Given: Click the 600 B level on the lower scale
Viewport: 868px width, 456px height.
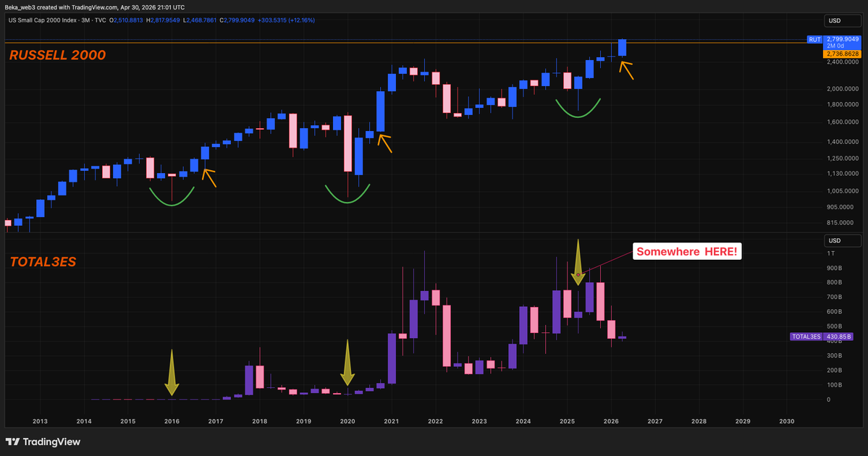Looking at the screenshot, I should click(834, 312).
